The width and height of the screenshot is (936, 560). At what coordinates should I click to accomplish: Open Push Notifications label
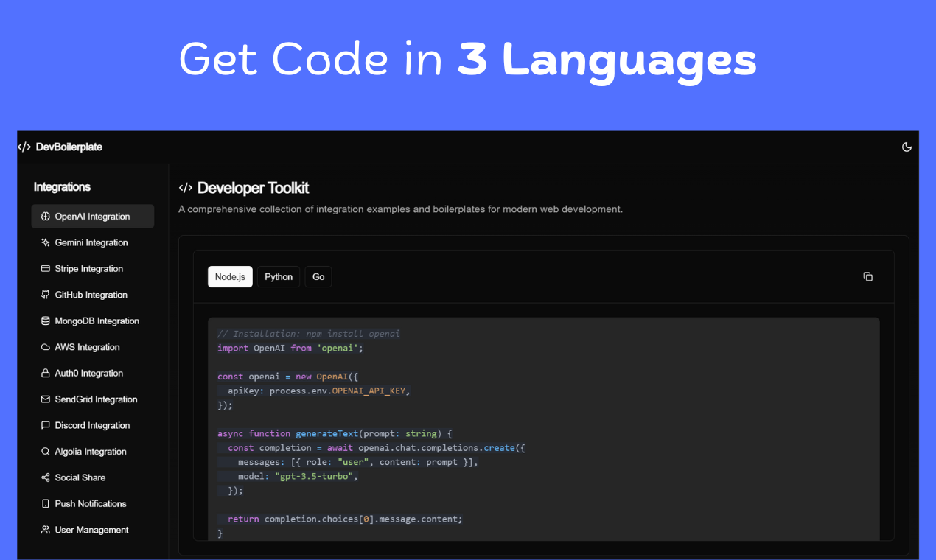coord(91,504)
